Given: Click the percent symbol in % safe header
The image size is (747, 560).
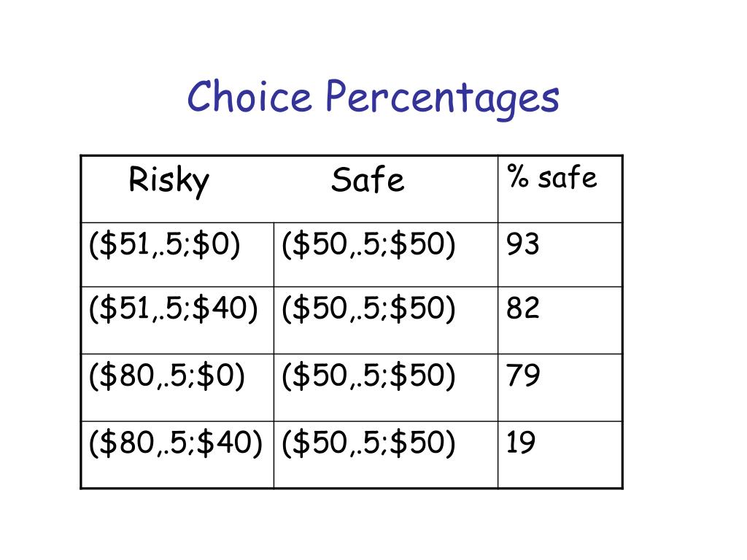Looking at the screenshot, I should pyautogui.click(x=517, y=176).
